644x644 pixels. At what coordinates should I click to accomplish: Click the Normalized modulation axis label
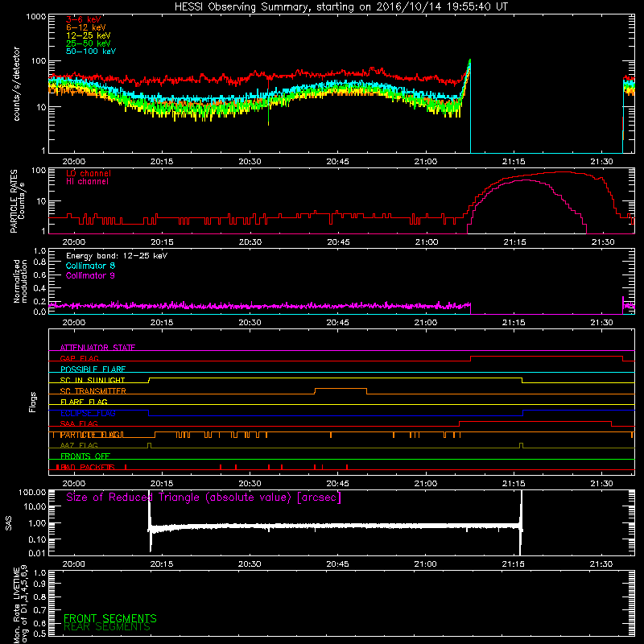[x=19, y=281]
